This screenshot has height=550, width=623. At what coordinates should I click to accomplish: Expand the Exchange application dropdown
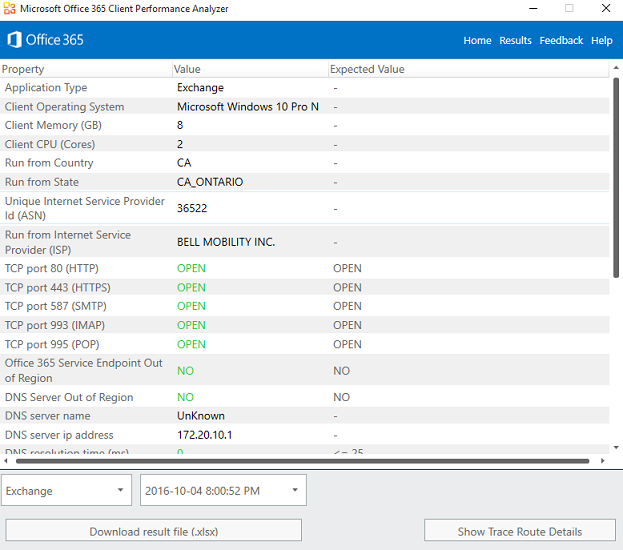[x=66, y=490]
